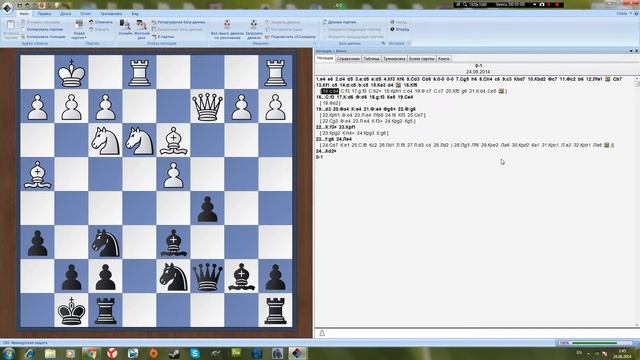Select the highlighted move 16.c:d4
The image size is (640, 360).
330,91
